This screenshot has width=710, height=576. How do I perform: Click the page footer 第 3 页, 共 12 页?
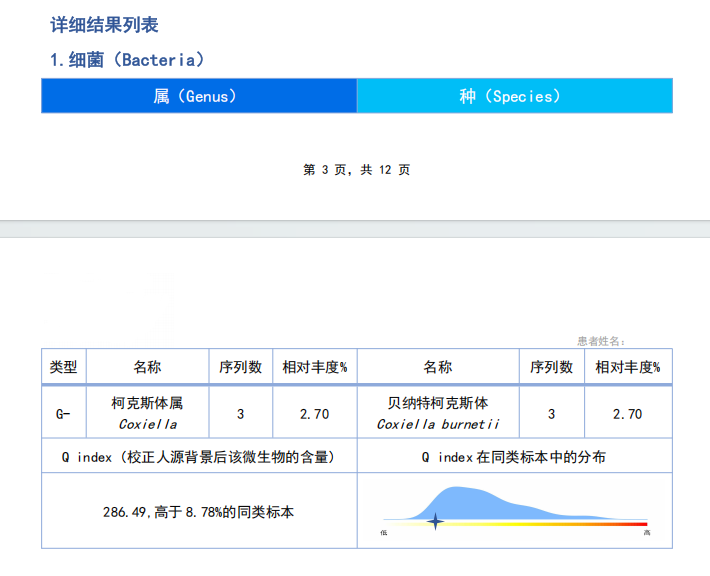tap(356, 170)
